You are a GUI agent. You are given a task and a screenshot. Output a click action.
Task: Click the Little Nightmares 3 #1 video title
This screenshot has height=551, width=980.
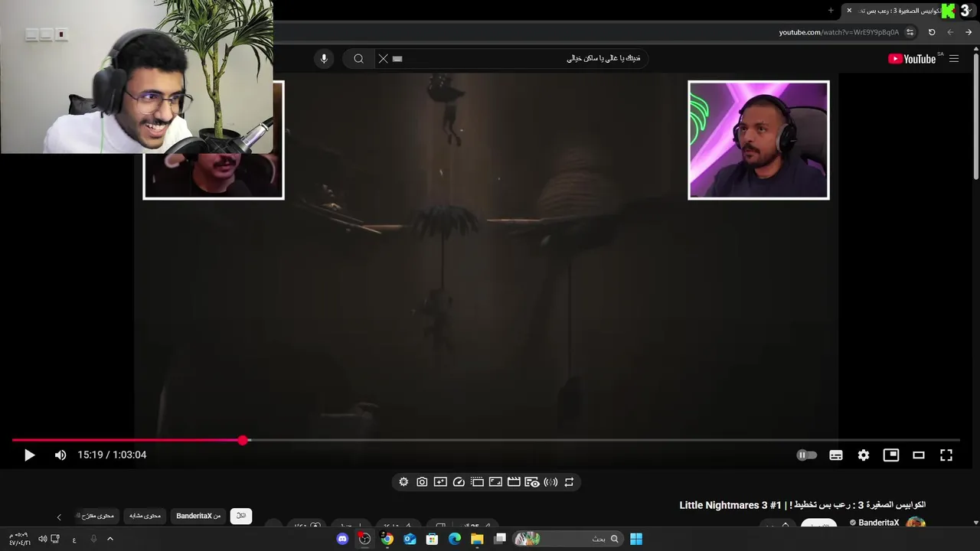pyautogui.click(x=802, y=505)
